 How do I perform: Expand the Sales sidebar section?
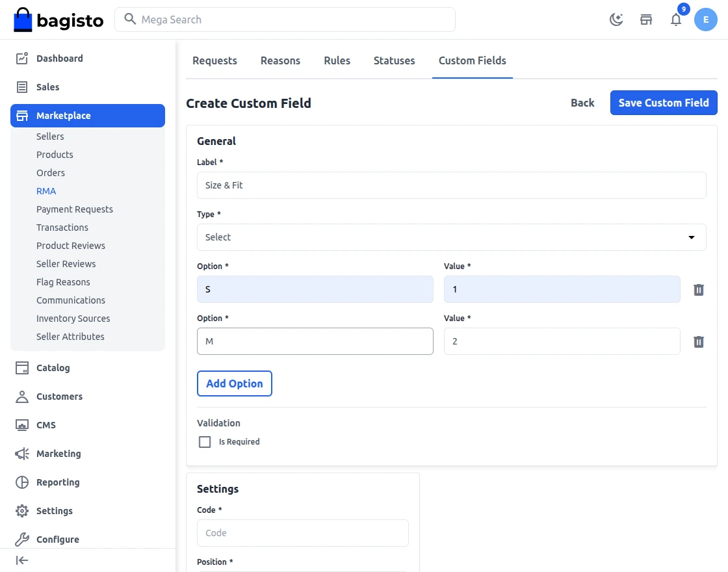coord(49,86)
